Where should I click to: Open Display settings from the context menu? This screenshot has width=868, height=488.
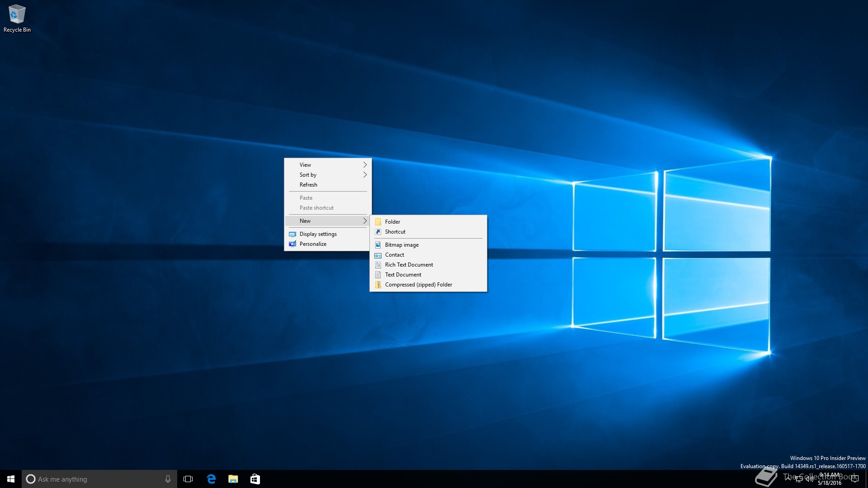click(x=328, y=234)
